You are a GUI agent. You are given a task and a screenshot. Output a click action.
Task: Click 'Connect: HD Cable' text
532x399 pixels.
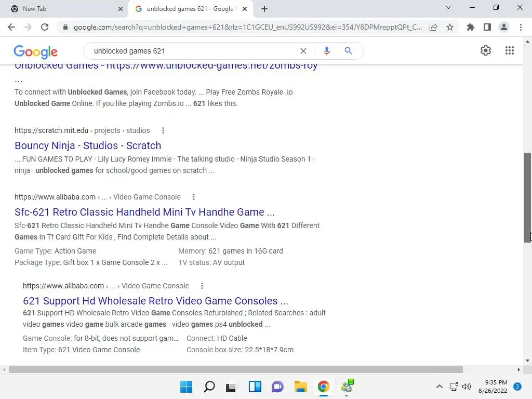217,338
